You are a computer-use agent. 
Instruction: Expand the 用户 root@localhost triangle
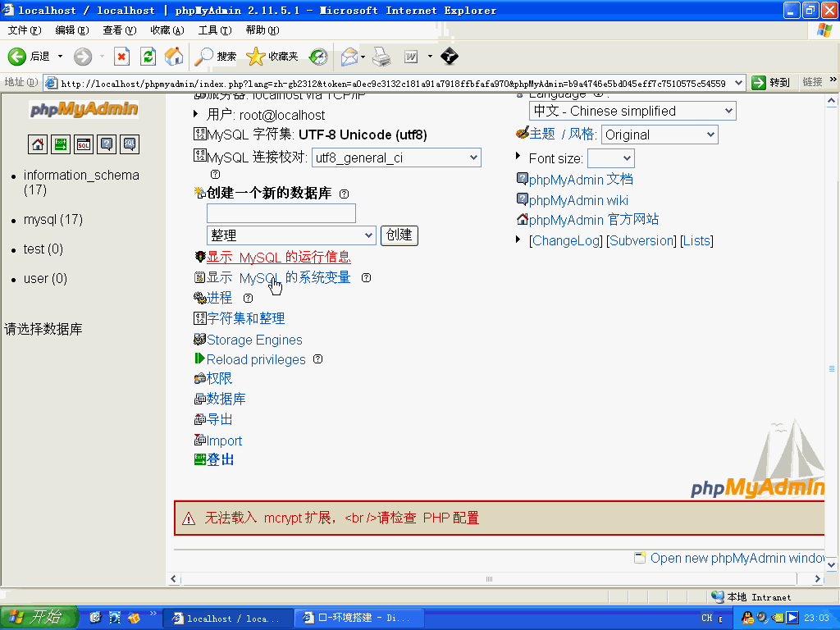(195, 114)
